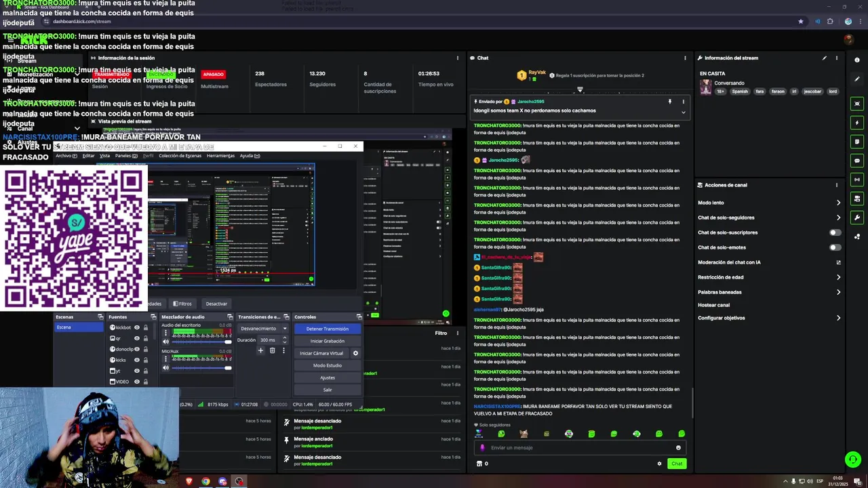Image resolution: width=868 pixels, height=488 pixels.
Task: Toggle Chat de solo-emotes switch
Action: click(x=835, y=247)
